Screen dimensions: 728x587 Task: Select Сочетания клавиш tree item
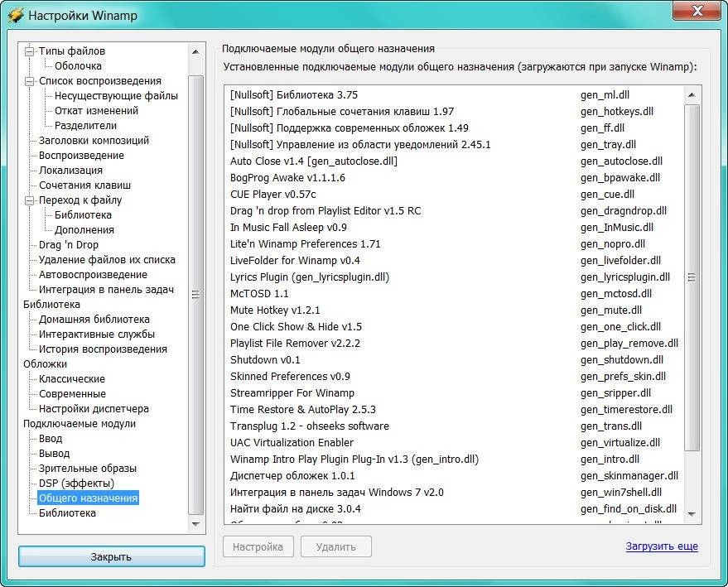tap(84, 185)
